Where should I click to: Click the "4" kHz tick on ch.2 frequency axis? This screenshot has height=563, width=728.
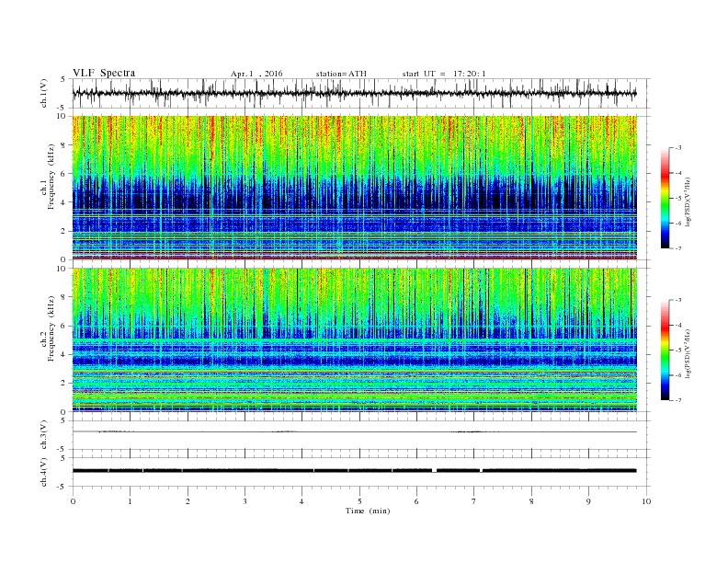tap(64, 354)
